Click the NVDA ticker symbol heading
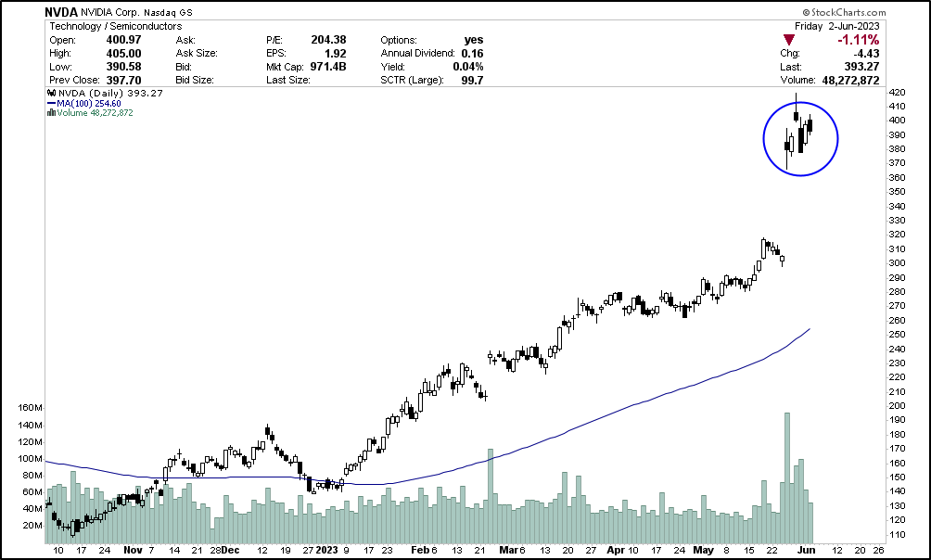This screenshot has width=931, height=560. coord(62,12)
